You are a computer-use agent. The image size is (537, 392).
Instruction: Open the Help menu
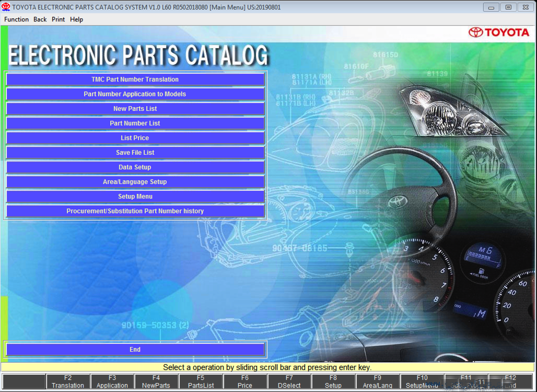tap(76, 19)
